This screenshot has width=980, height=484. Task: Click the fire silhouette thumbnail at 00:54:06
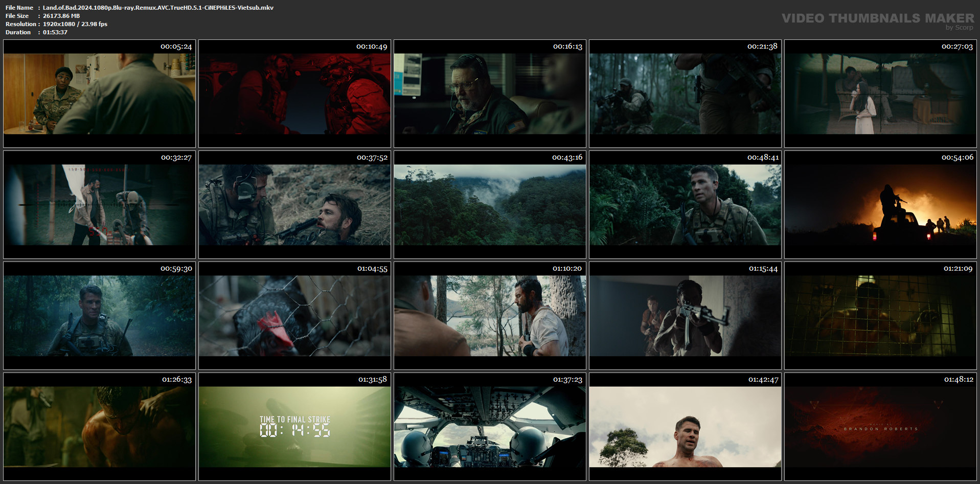pyautogui.click(x=880, y=205)
